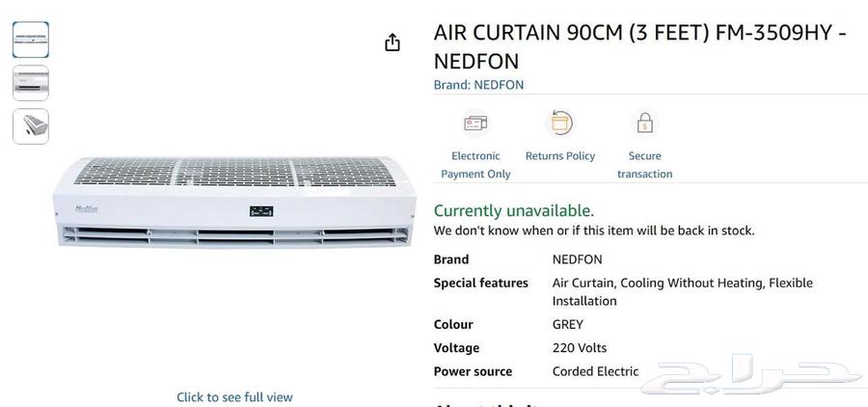Click the "220 Volts" voltage value

coord(580,348)
